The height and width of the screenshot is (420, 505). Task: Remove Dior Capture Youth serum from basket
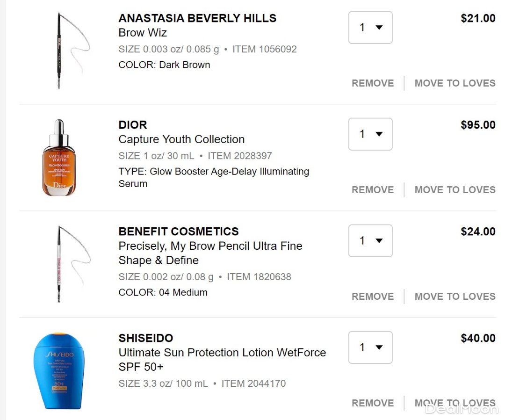373,190
